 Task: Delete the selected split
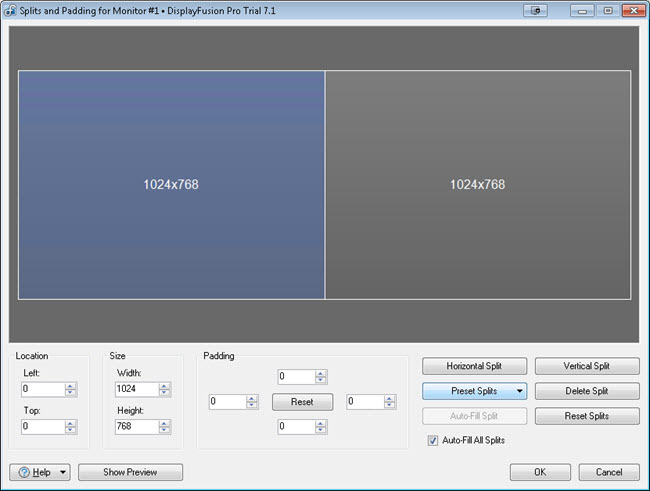[x=587, y=391]
